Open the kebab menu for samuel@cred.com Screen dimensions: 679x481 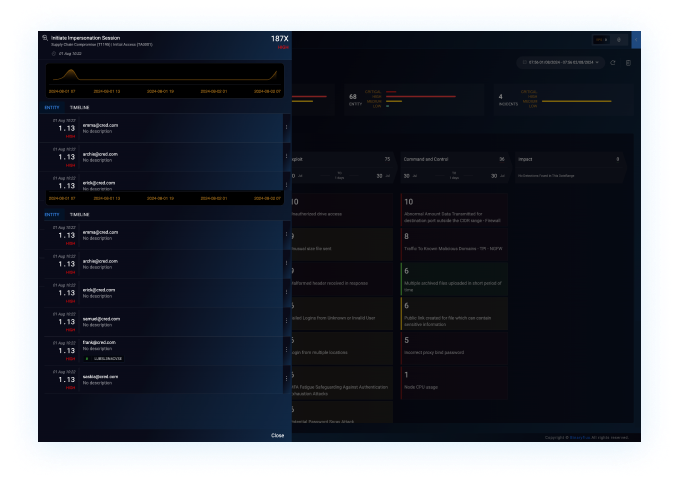tap(286, 322)
